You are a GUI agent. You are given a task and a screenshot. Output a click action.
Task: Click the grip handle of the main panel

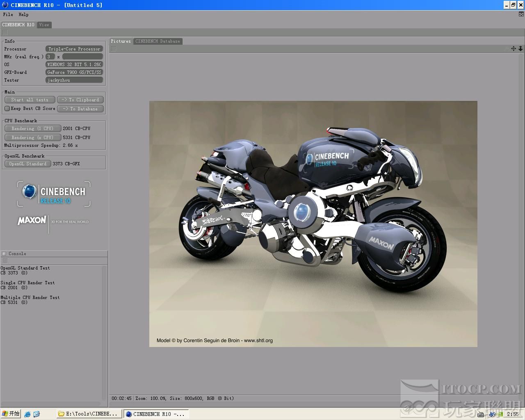coord(5,32)
